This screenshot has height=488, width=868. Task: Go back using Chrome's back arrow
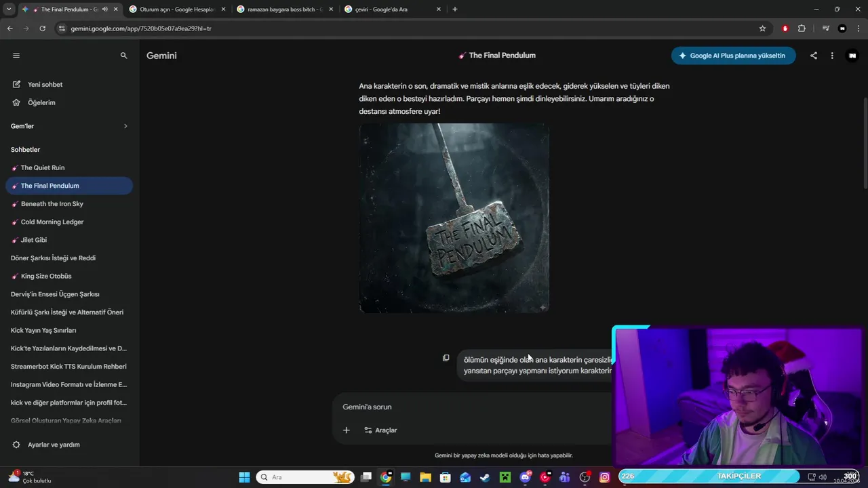(x=9, y=28)
